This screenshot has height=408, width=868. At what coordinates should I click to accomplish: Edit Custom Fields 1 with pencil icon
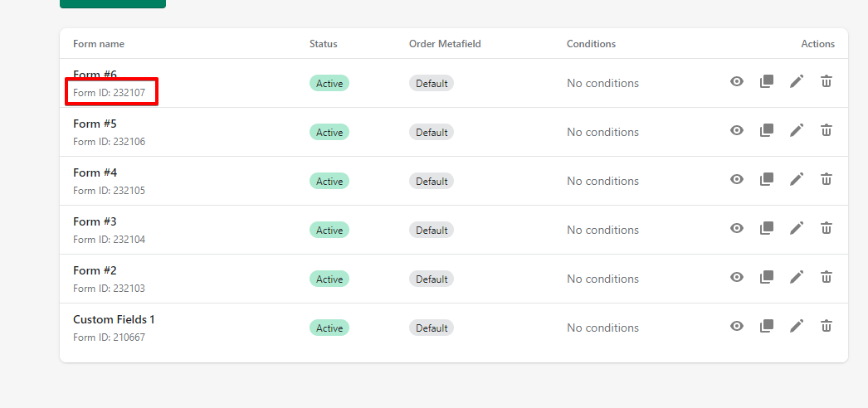point(796,326)
